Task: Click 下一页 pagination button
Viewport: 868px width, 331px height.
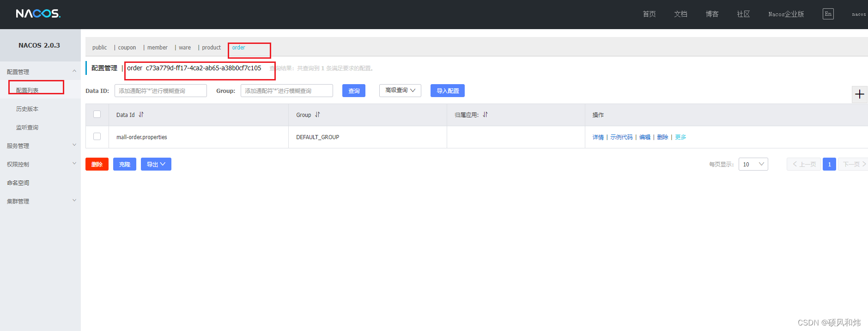Action: tap(854, 164)
